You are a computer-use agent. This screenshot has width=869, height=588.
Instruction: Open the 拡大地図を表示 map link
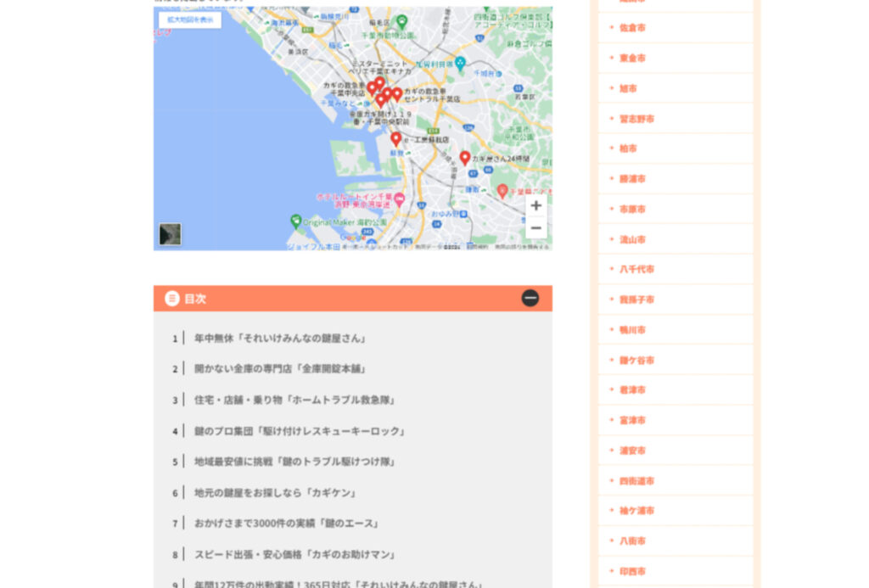pos(188,19)
